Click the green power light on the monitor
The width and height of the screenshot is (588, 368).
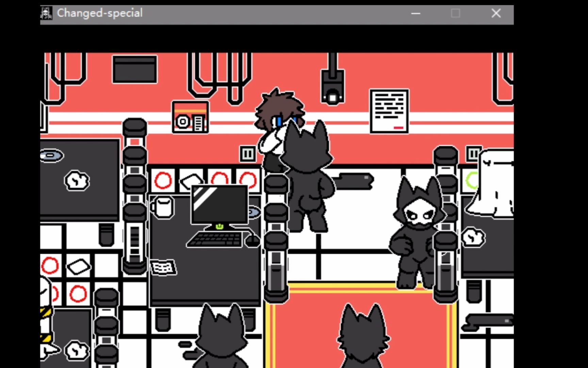[220, 226]
